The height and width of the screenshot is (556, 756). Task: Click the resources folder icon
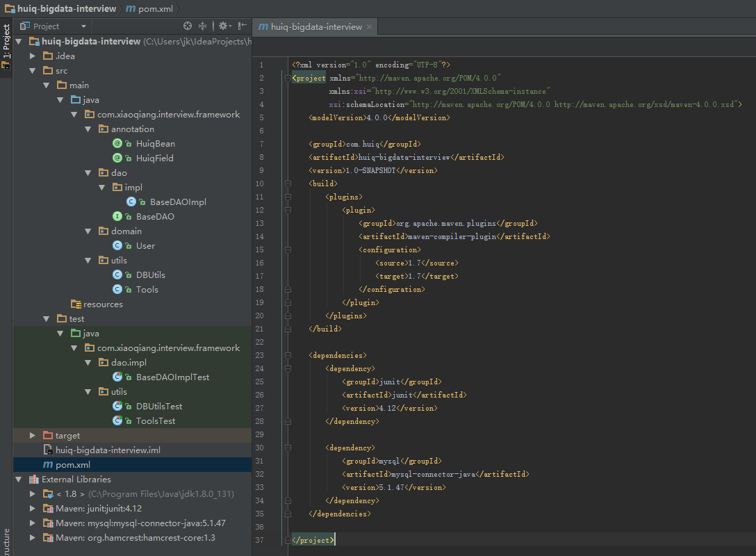[x=76, y=304]
